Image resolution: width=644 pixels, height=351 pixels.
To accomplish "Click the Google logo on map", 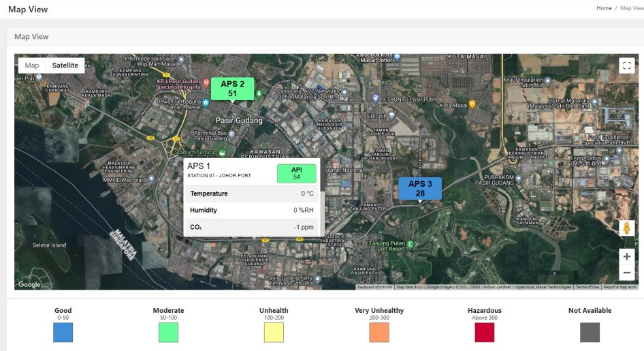I will tap(29, 285).
